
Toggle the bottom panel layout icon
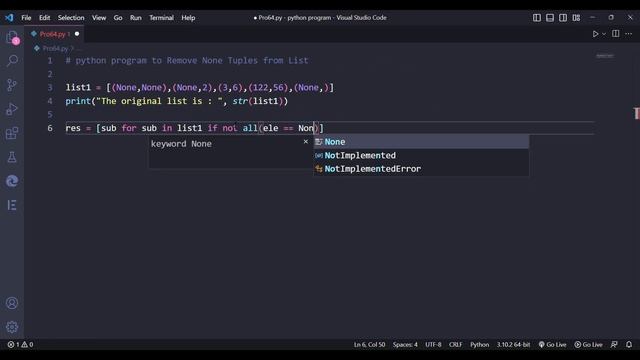[550, 18]
